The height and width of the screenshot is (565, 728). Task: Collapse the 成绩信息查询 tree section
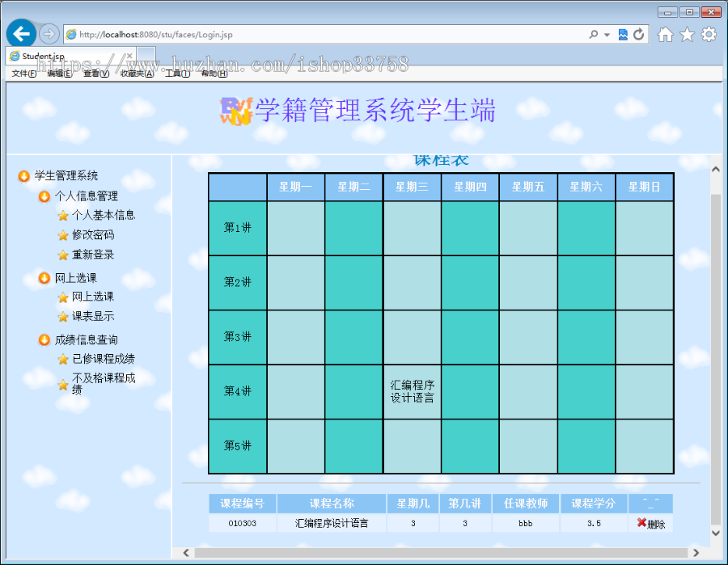click(x=44, y=339)
